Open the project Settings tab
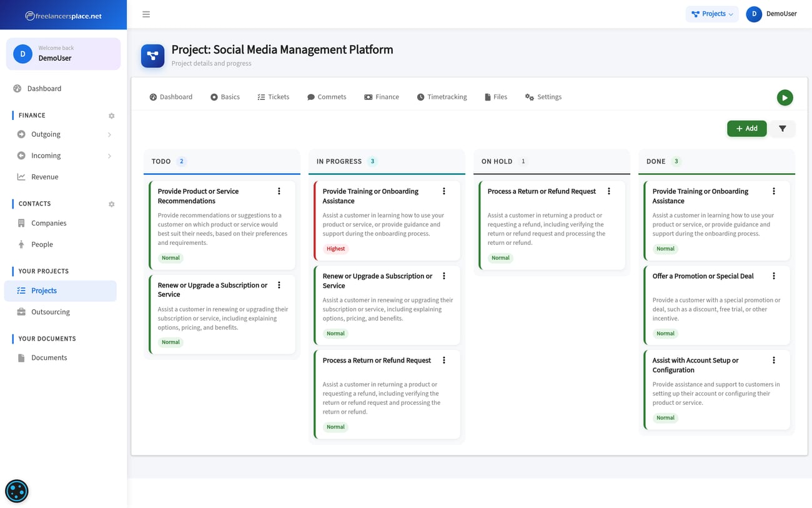Viewport: 812px width, 508px height. (x=543, y=97)
